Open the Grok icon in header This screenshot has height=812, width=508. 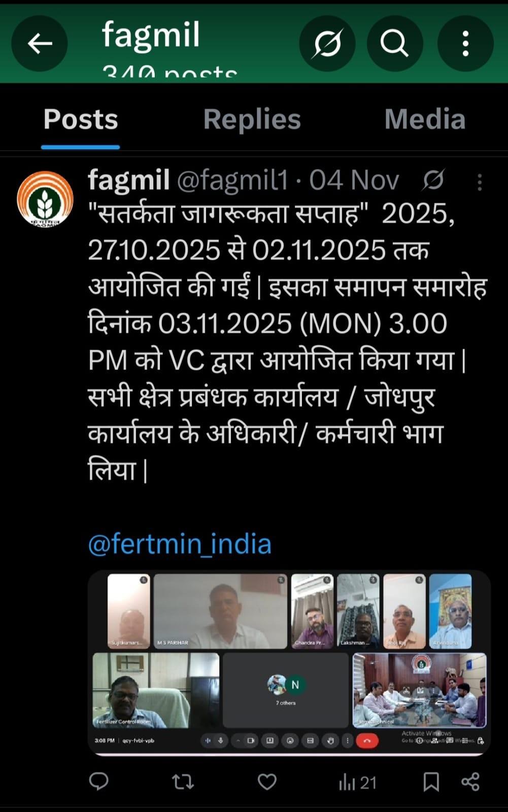coord(327,44)
